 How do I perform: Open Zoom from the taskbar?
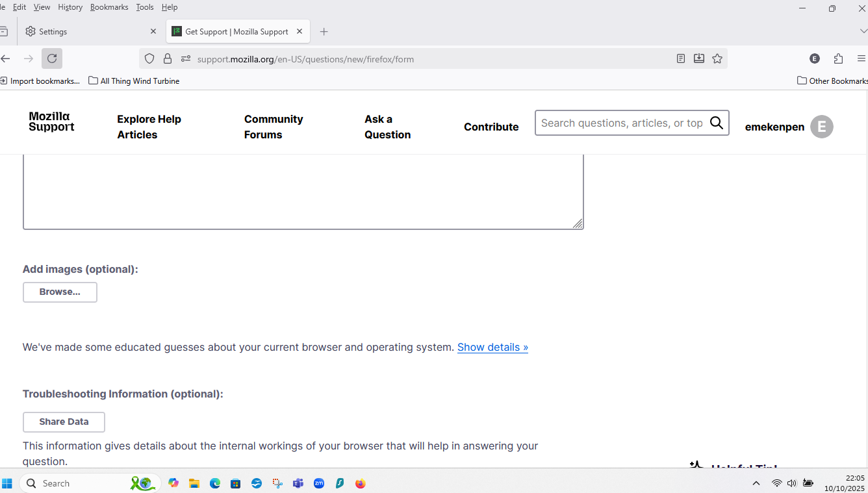click(x=319, y=483)
